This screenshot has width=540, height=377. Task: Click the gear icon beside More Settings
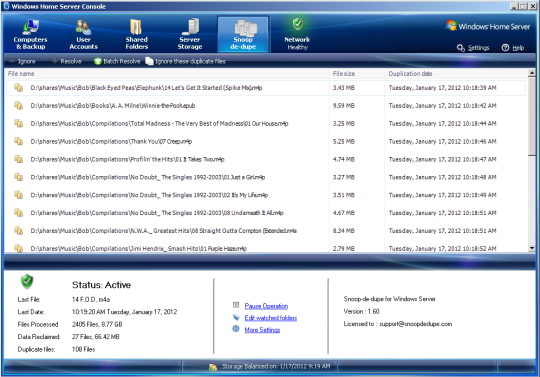(x=236, y=329)
